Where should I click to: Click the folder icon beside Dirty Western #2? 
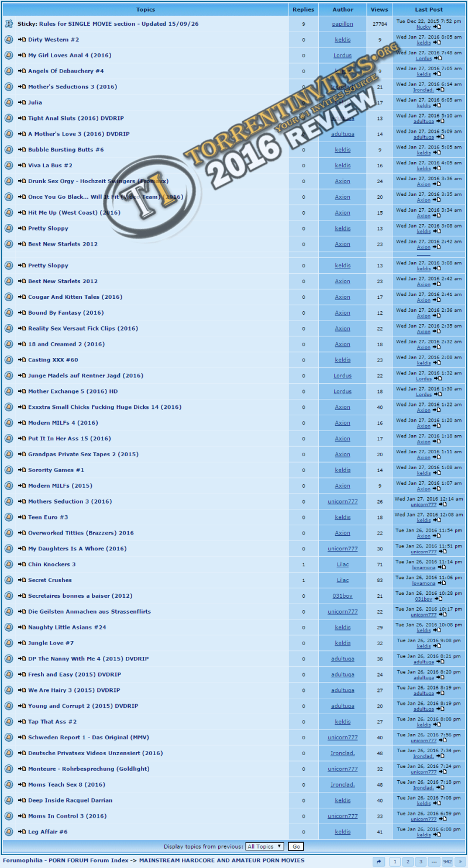tap(9, 40)
